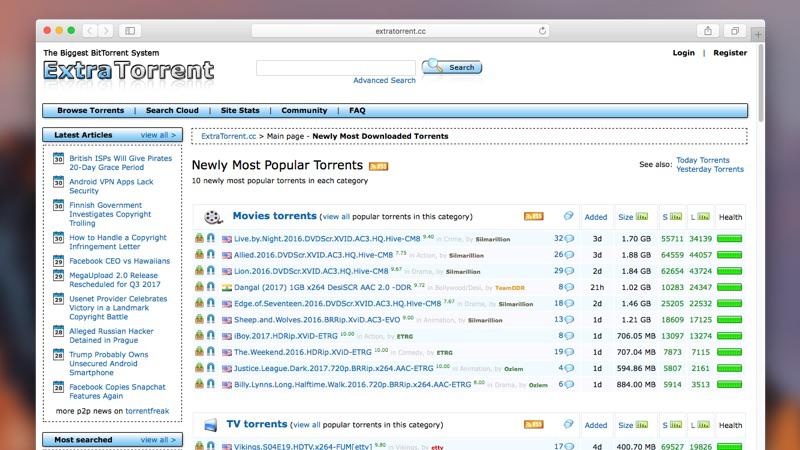
Task: Click the RSS icon in Movies torrents header
Action: click(x=534, y=216)
